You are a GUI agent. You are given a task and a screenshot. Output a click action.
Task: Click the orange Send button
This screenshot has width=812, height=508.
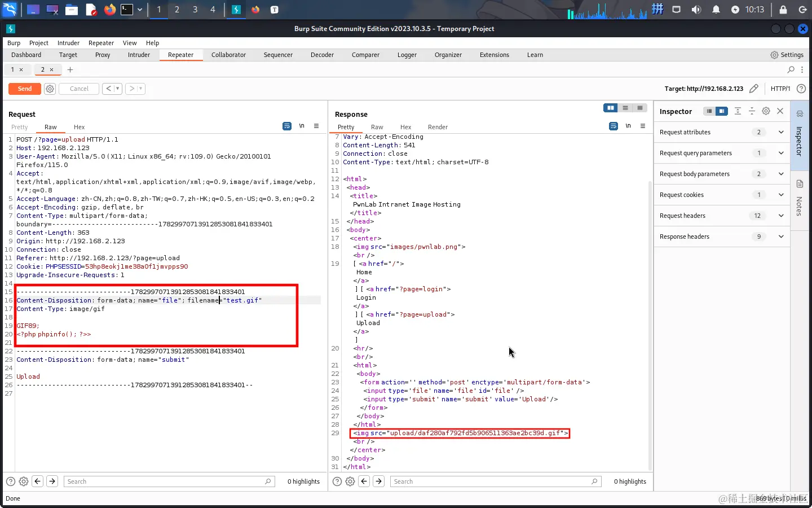(25, 89)
